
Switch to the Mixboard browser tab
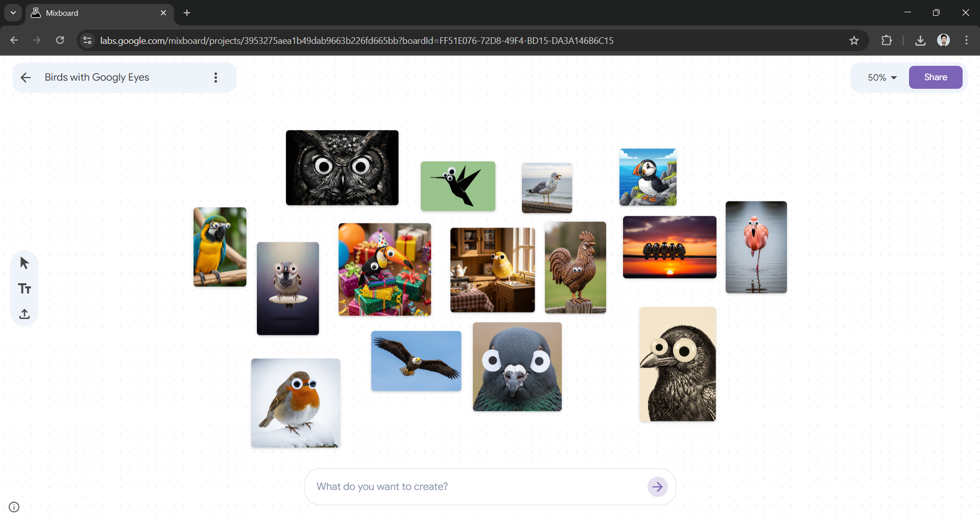77,13
